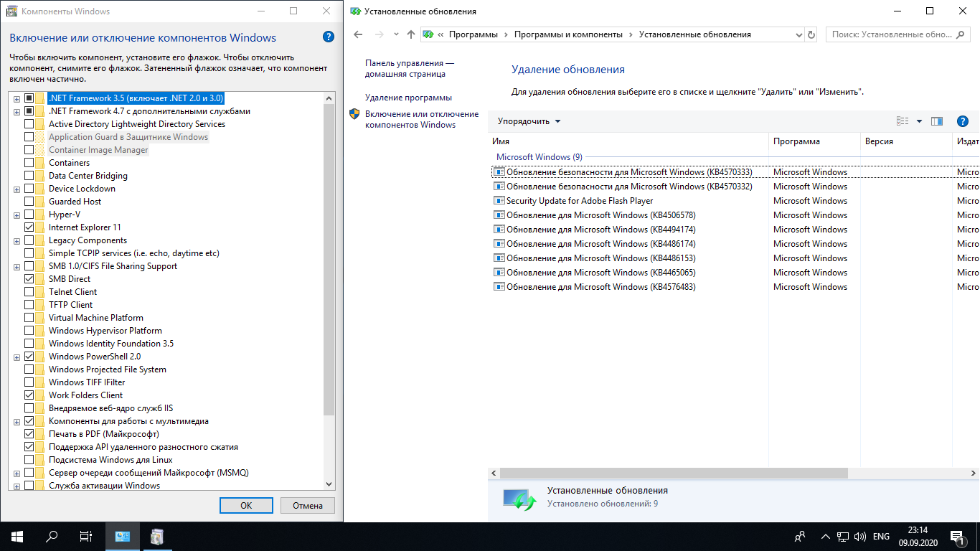The height and width of the screenshot is (551, 980).
Task: Click the address bar location icon
Action: [428, 34]
